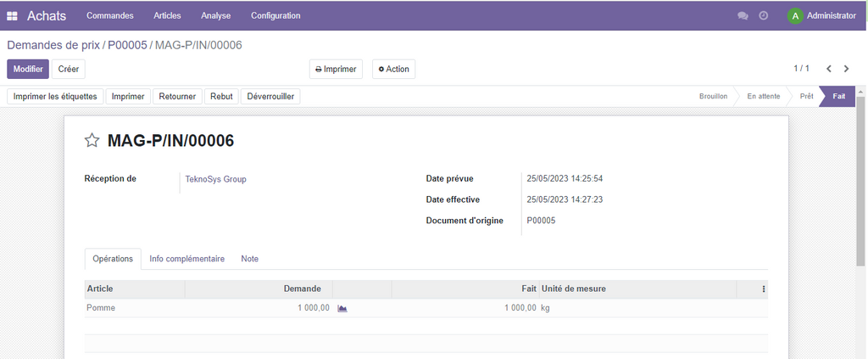This screenshot has width=868, height=359.
Task: Open the TeknoSys Group supplier link
Action: pyautogui.click(x=215, y=179)
